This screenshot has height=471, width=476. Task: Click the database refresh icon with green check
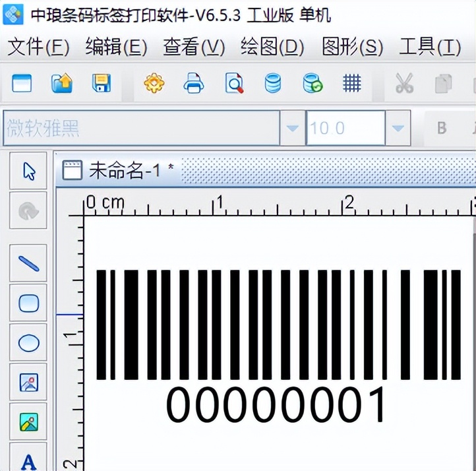pyautogui.click(x=312, y=83)
